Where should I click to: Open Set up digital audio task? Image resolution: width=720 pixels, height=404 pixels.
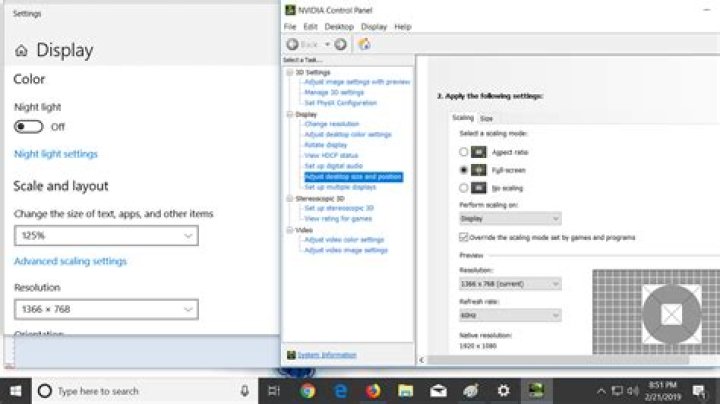point(334,166)
